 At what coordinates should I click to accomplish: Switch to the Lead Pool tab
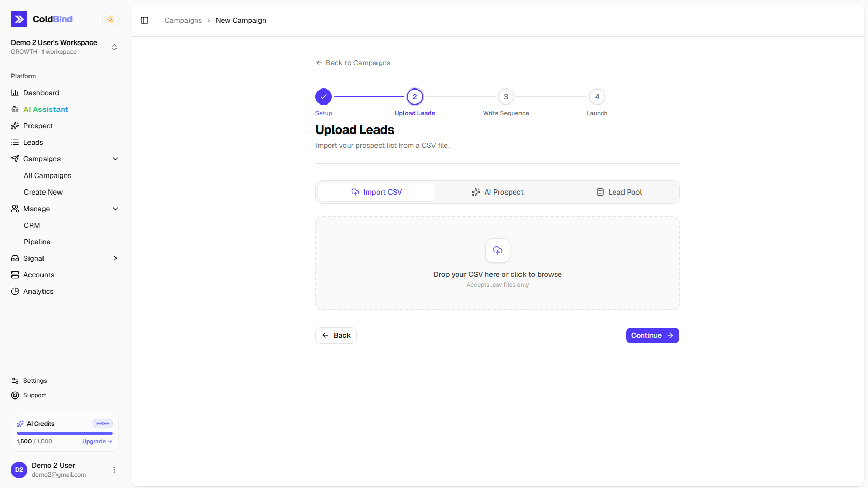tap(619, 192)
